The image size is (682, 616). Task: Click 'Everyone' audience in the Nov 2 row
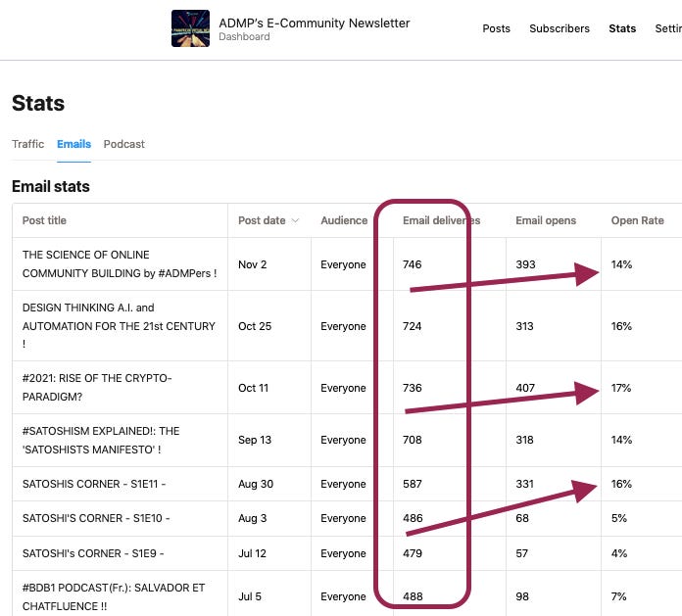(343, 264)
